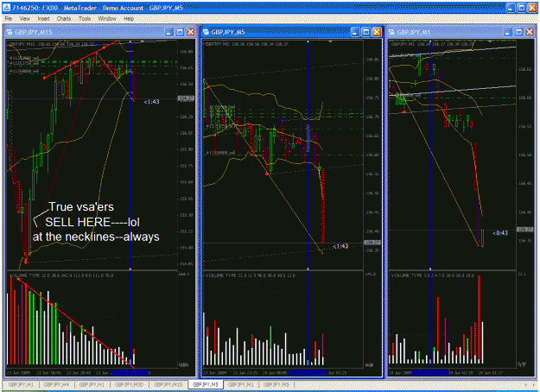Maximize the GBPJPY,M1 chart window
The image size is (540, 392).
click(518, 32)
